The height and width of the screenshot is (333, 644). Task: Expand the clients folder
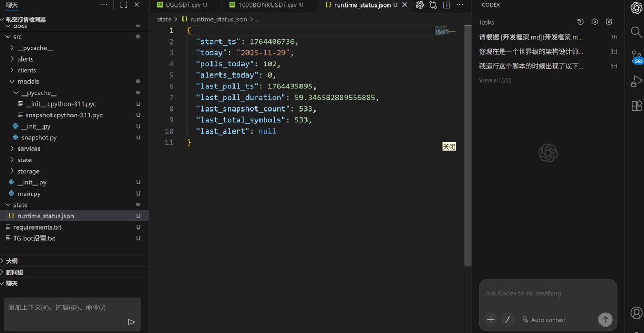[x=74, y=71]
